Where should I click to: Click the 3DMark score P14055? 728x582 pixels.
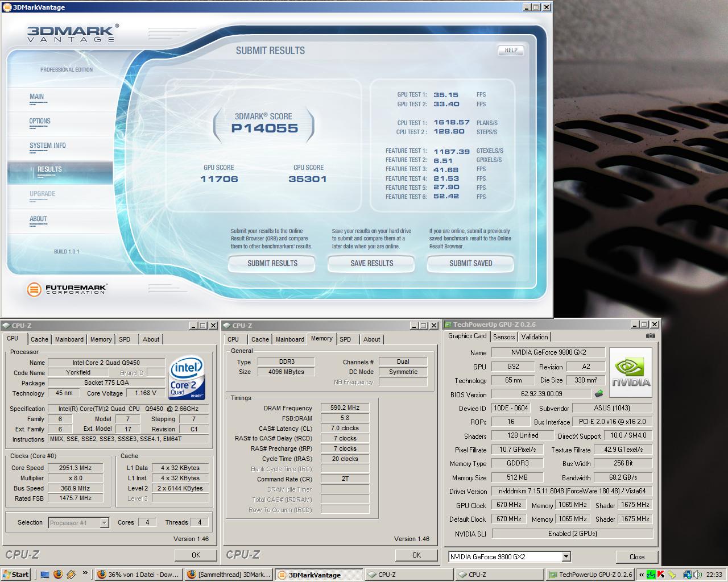coord(264,128)
